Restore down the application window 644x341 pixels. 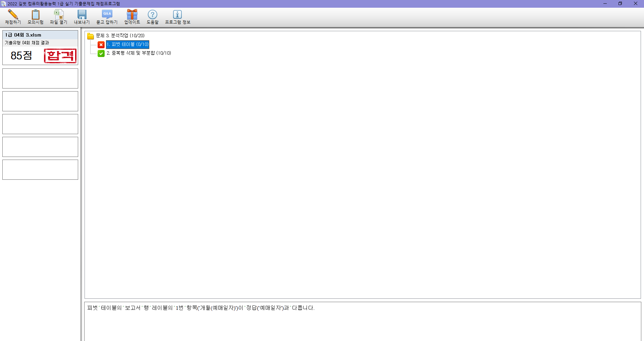[620, 4]
